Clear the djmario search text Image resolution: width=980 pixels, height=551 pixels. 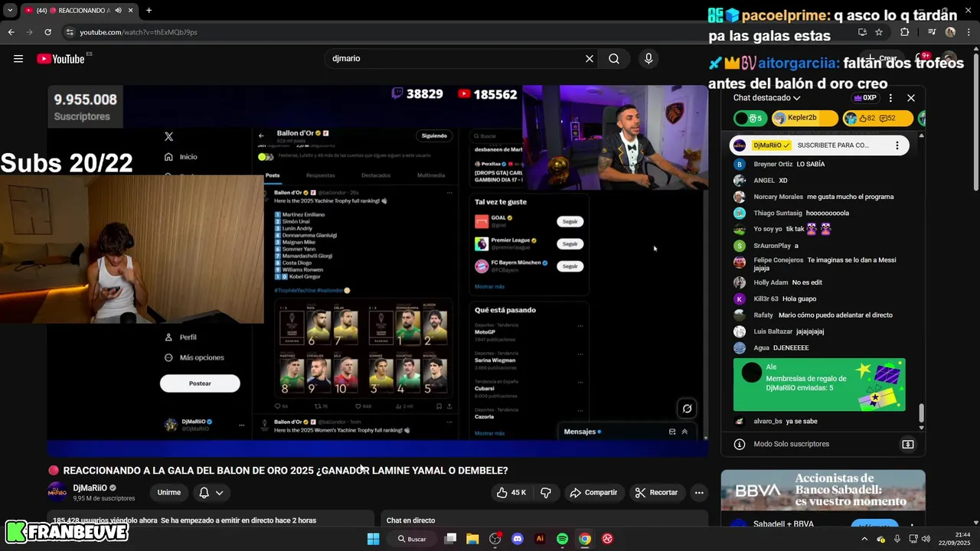pyautogui.click(x=590, y=59)
